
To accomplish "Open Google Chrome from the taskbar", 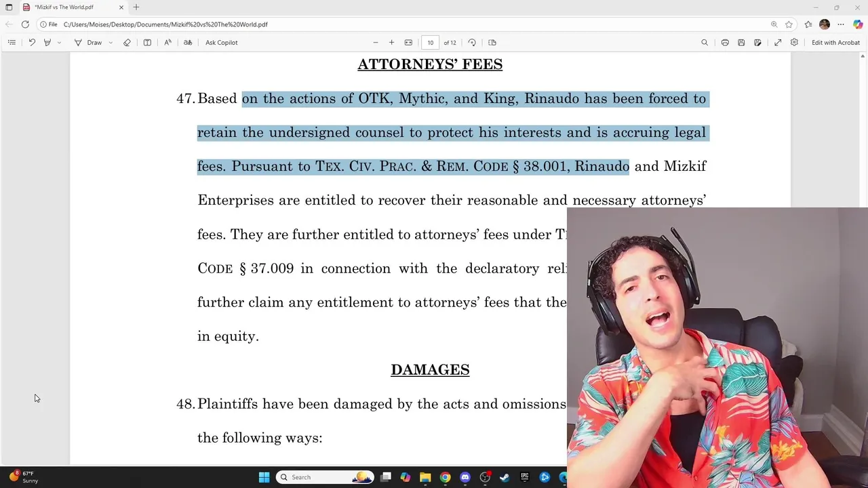I will point(445,477).
